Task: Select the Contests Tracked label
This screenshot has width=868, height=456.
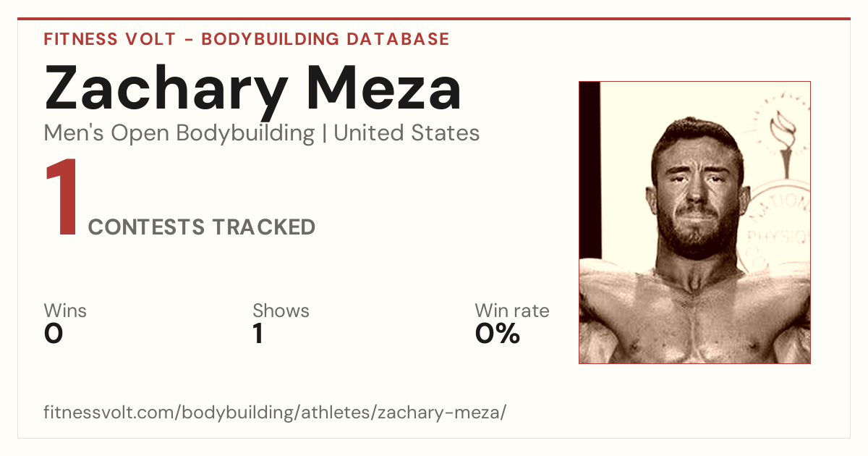Action: click(202, 227)
